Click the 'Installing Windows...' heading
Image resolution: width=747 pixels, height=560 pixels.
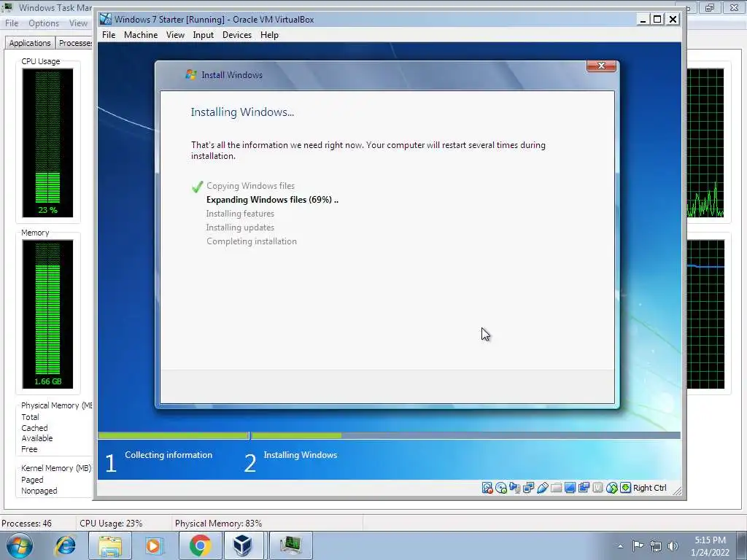point(242,112)
